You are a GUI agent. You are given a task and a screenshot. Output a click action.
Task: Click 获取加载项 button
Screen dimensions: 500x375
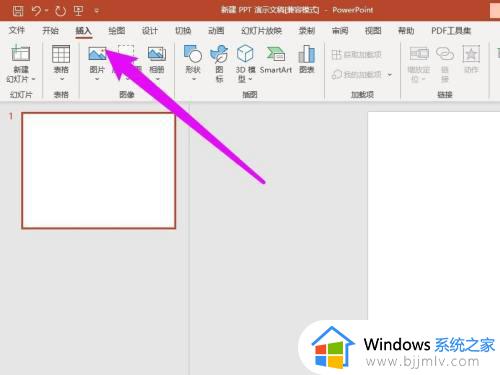pyautogui.click(x=357, y=54)
